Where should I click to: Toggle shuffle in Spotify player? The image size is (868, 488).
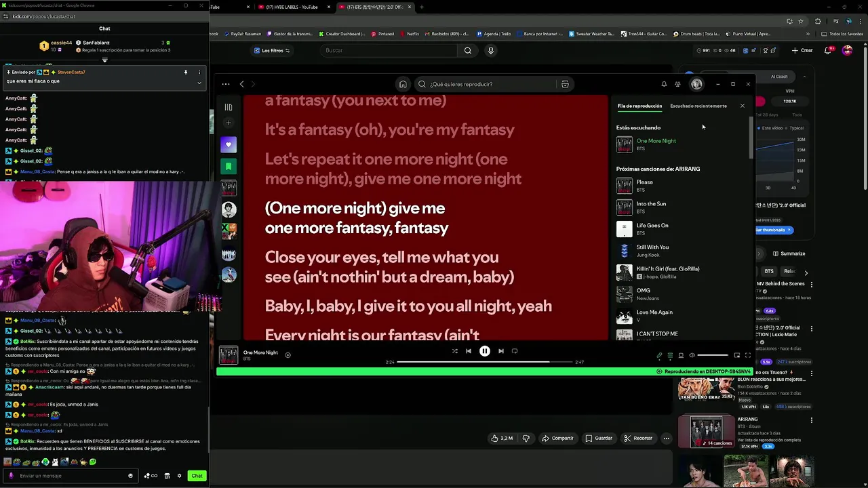tap(454, 351)
